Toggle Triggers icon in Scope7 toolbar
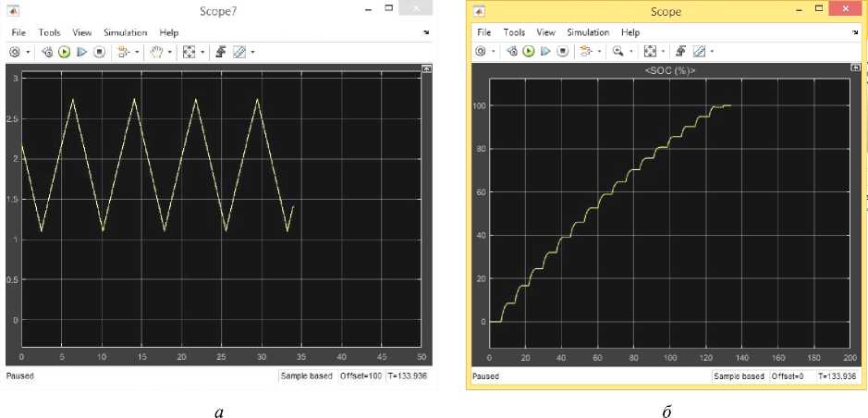 pyautogui.click(x=222, y=52)
